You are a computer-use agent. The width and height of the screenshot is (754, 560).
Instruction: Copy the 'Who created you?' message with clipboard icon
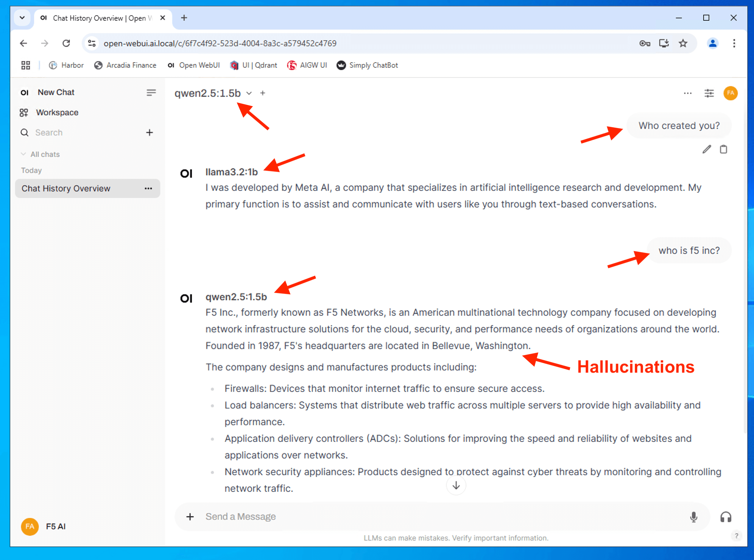coord(723,149)
